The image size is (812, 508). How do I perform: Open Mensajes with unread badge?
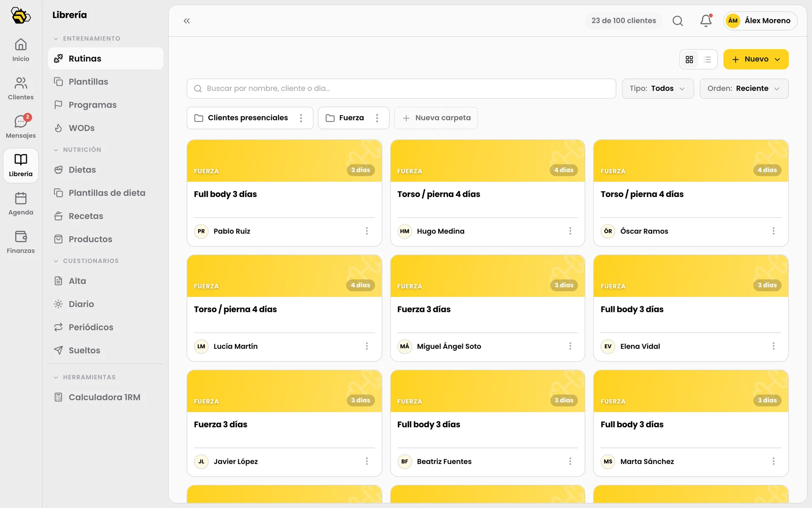tap(21, 127)
